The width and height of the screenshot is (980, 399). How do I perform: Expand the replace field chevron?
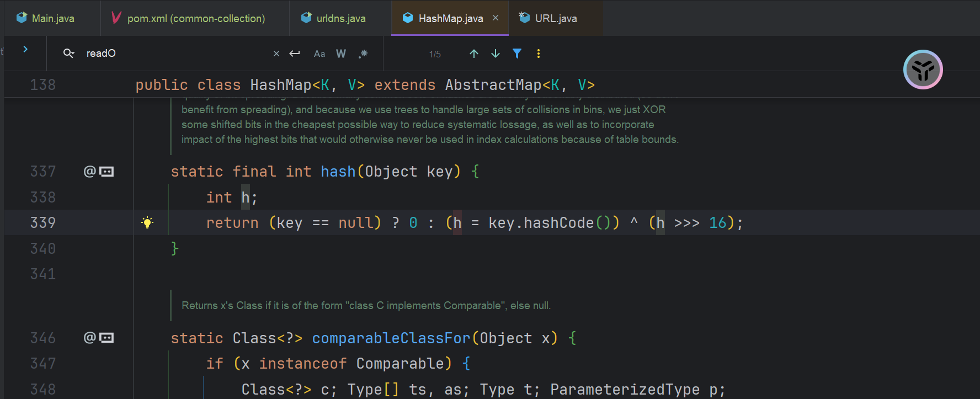(25, 49)
